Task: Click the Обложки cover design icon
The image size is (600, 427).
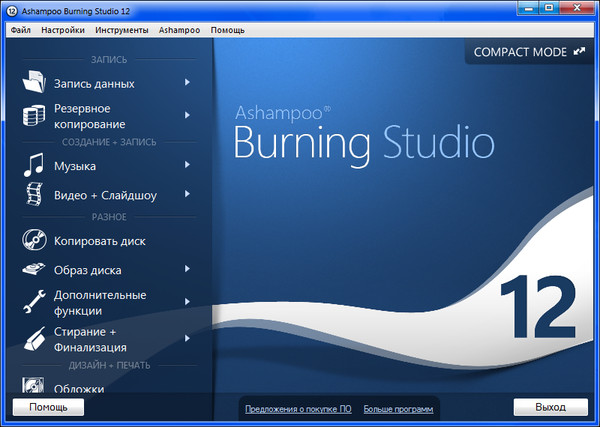Action: (x=35, y=385)
